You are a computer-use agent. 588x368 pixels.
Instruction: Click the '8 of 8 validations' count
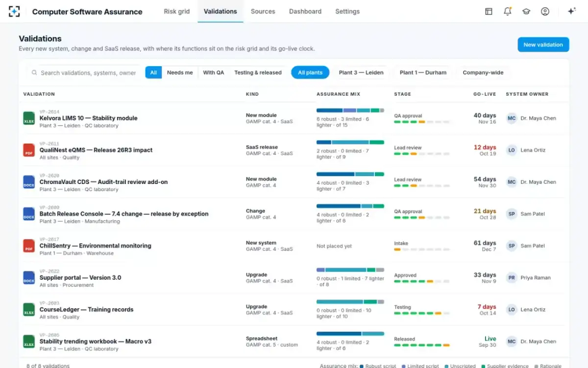pyautogui.click(x=48, y=366)
